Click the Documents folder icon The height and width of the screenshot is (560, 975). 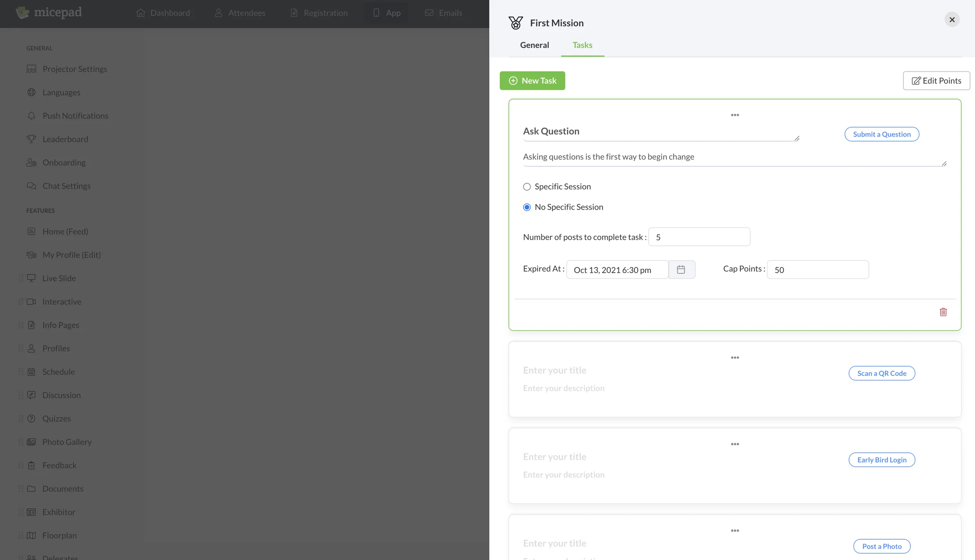pyautogui.click(x=31, y=488)
